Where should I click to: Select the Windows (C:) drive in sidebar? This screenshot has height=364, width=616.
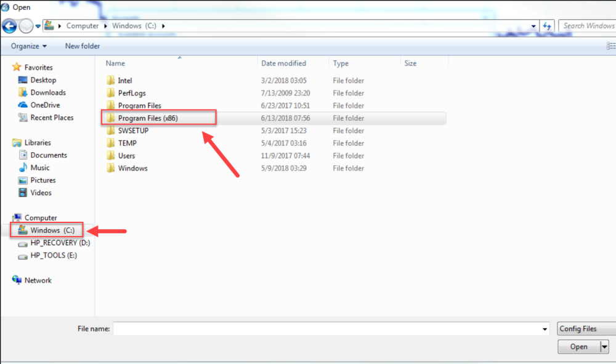(47, 230)
